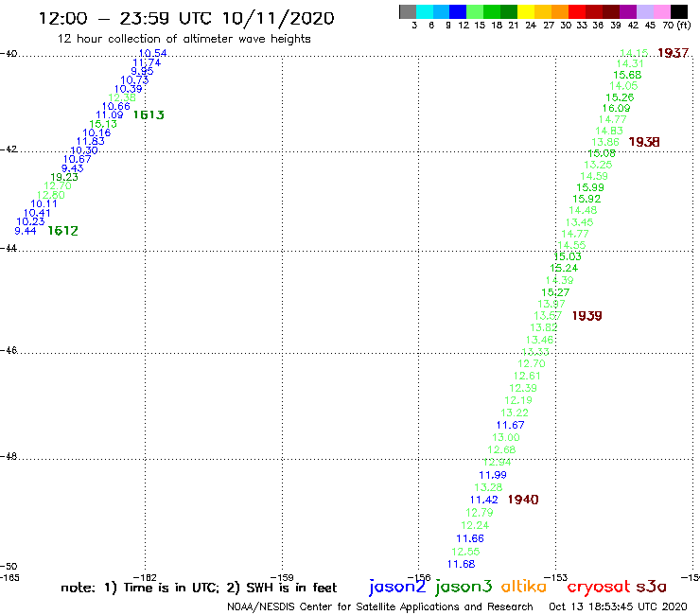Click the cryosat satellite label
Viewport: 700px width, 615px height.
point(599,588)
